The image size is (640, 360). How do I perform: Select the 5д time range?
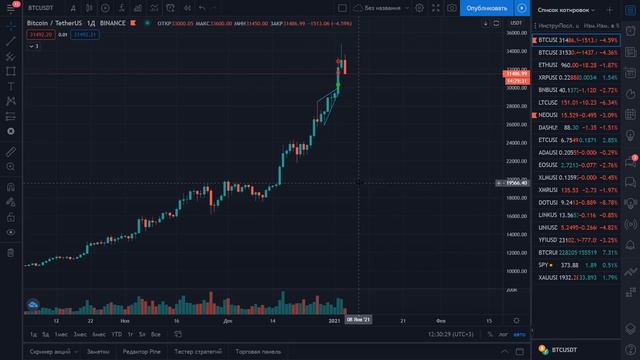tap(46, 334)
